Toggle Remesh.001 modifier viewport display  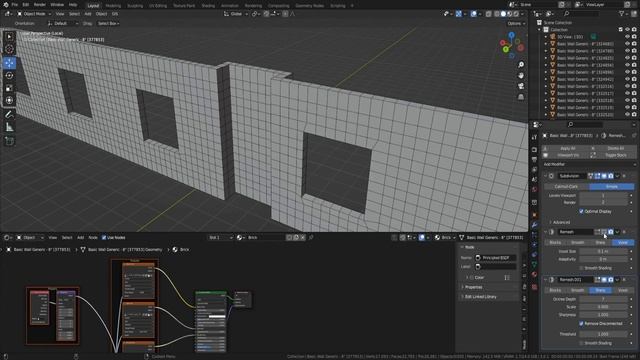click(604, 280)
